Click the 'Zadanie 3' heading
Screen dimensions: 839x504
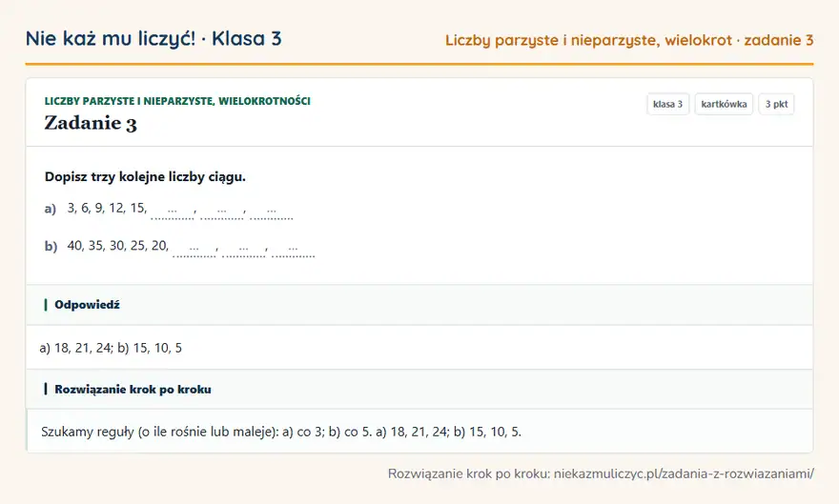(91, 123)
